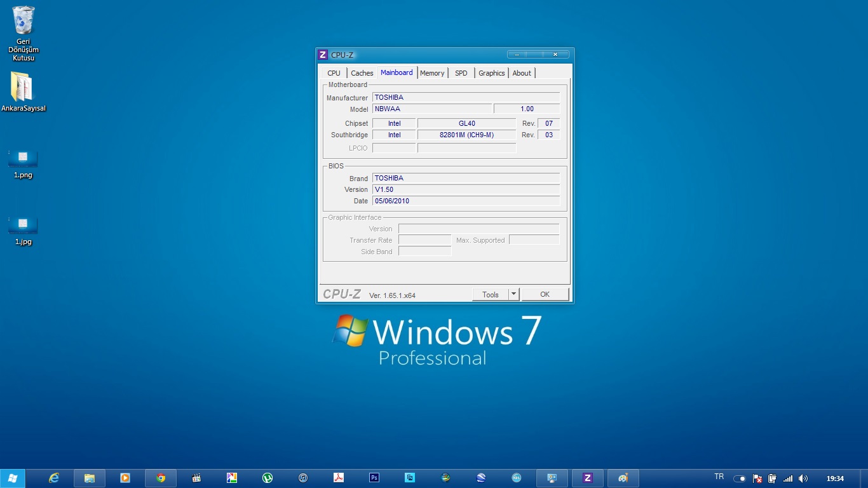Launch Media Player Classic from the taskbar
The image size is (868, 488).
(x=196, y=478)
